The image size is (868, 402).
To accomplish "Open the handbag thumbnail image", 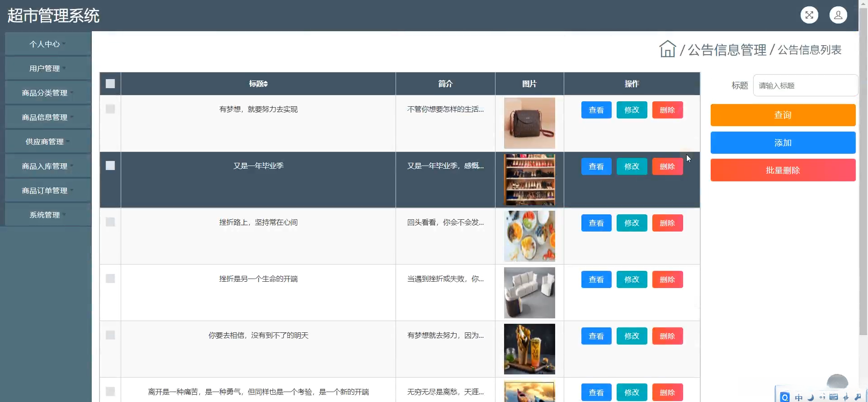I will 529,123.
